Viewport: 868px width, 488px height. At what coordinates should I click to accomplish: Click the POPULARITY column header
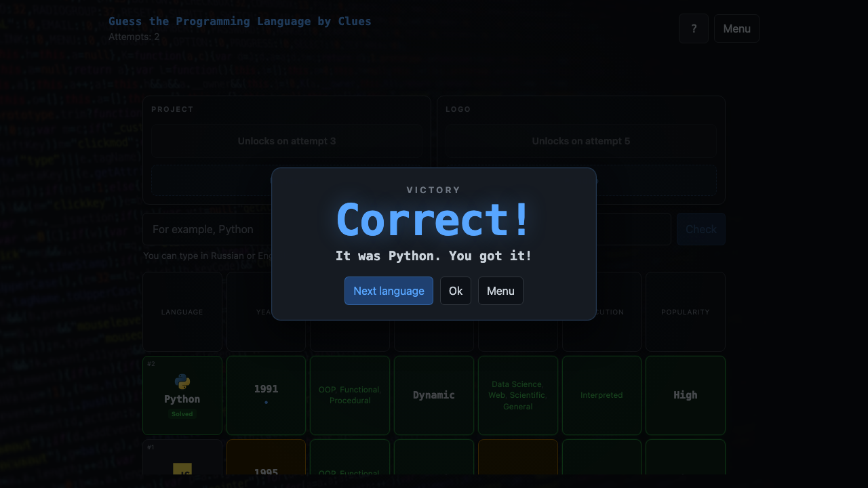click(x=686, y=312)
